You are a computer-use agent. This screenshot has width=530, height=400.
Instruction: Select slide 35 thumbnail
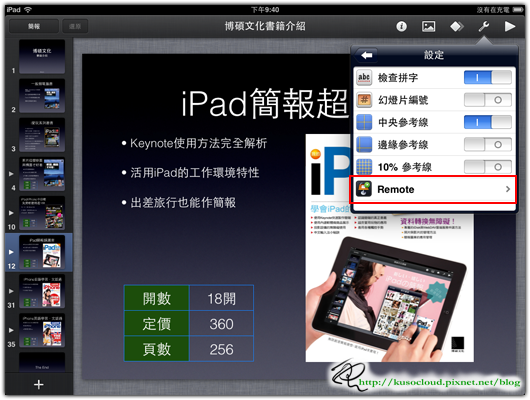point(42,330)
